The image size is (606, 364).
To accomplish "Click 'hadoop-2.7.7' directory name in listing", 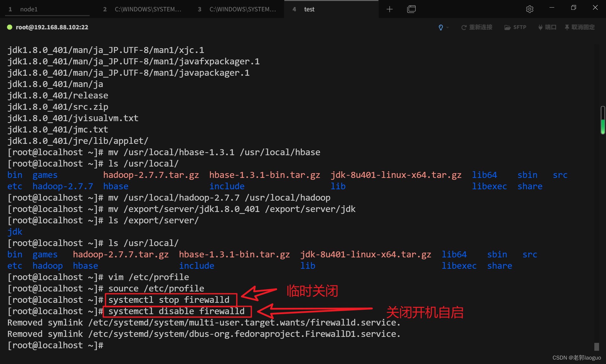I will pos(63,186).
